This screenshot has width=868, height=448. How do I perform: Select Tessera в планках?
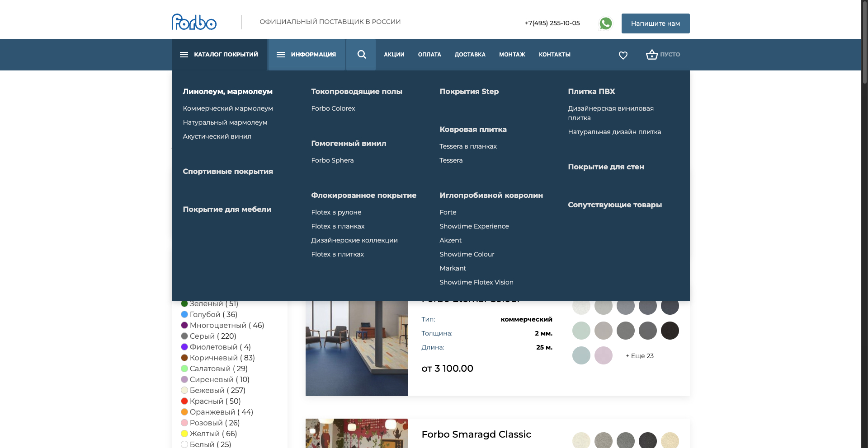pyautogui.click(x=468, y=146)
